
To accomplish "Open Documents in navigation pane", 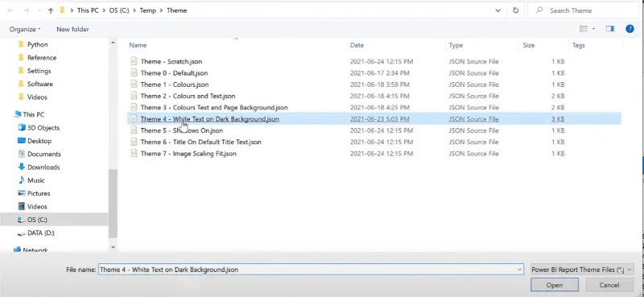I will click(x=44, y=154).
